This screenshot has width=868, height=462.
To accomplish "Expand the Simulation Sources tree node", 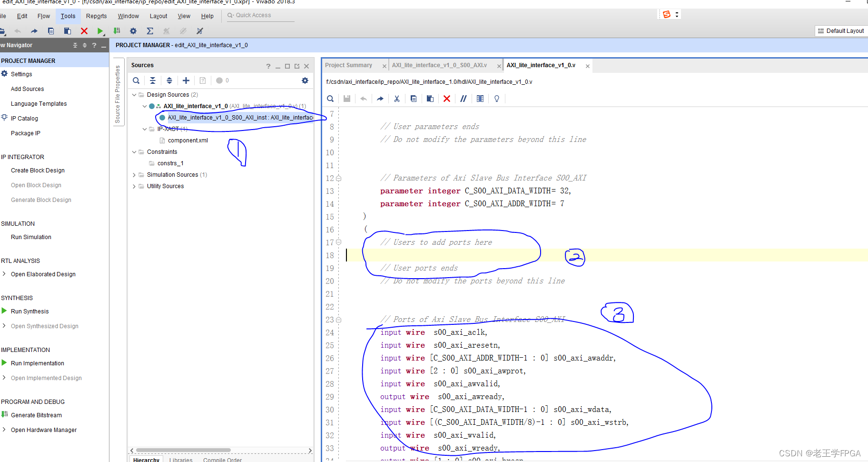I will point(134,175).
